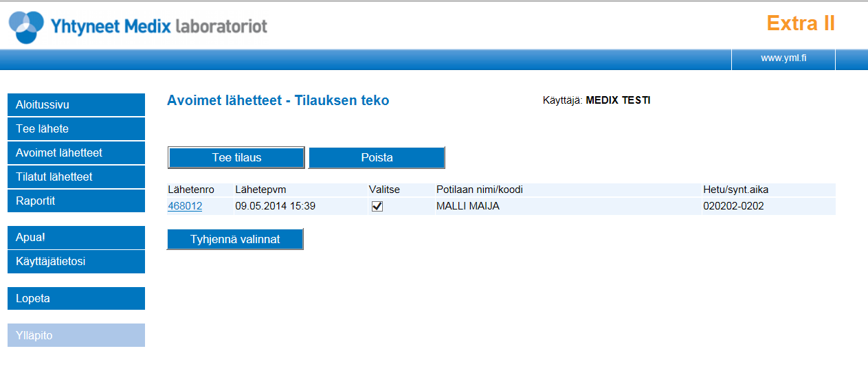
Task: Click the Poista button
Action: [377, 157]
